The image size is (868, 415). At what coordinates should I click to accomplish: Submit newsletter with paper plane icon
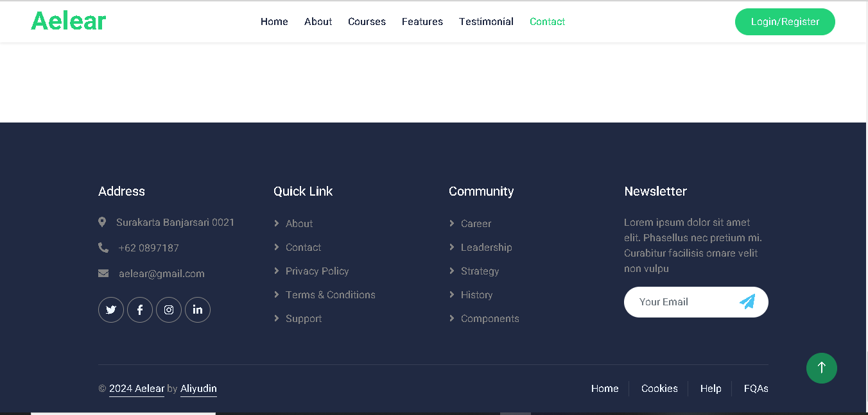[747, 302]
